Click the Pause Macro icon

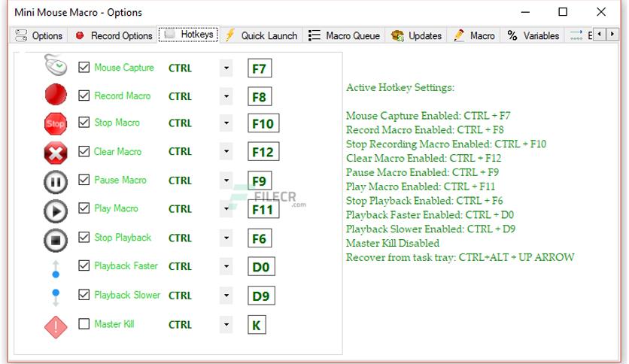(x=56, y=182)
